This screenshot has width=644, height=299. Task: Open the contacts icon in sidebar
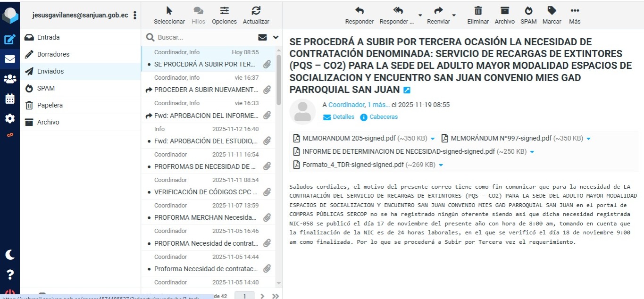click(x=9, y=79)
